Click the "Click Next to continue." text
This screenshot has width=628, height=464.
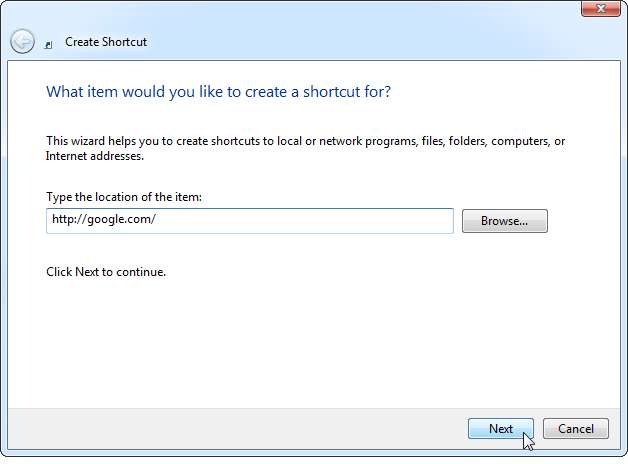[x=106, y=271]
